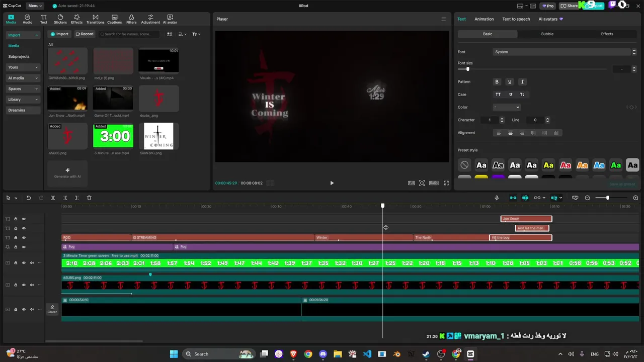Viewport: 644px width, 362px height.
Task: Click the Delete right tool
Action: [76, 198]
